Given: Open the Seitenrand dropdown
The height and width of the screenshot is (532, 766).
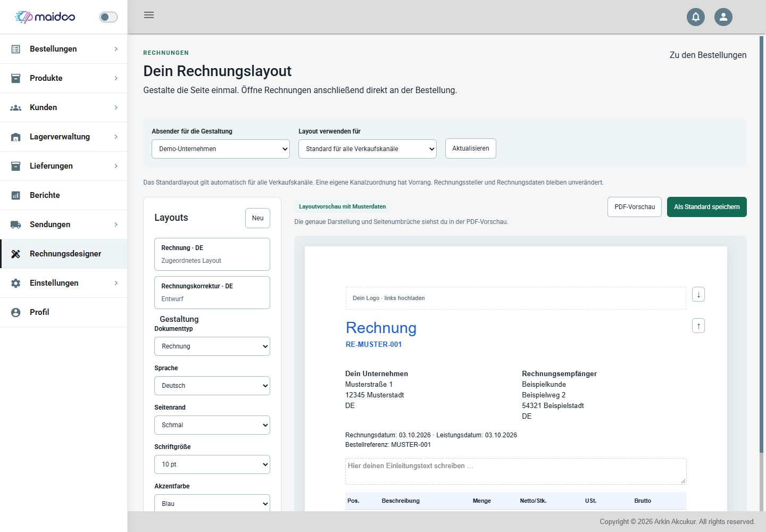Looking at the screenshot, I should click(x=212, y=425).
